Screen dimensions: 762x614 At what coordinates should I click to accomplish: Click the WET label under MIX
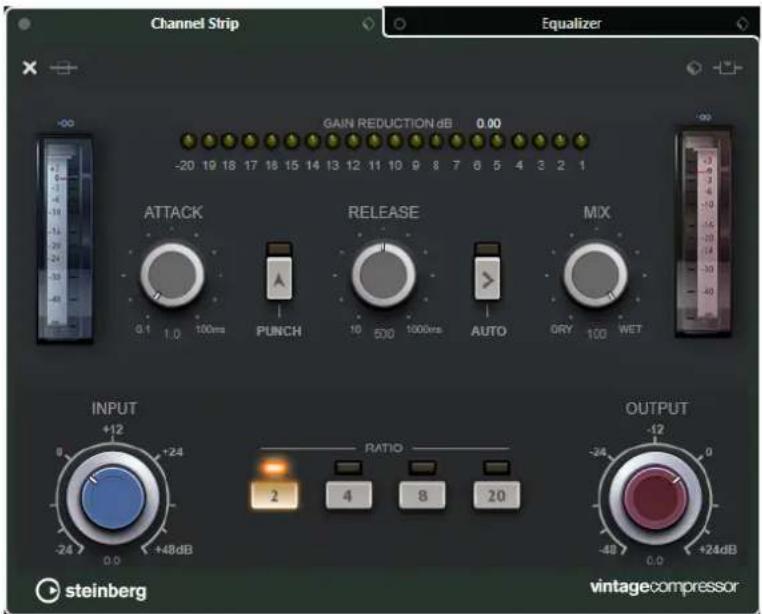pyautogui.click(x=630, y=329)
